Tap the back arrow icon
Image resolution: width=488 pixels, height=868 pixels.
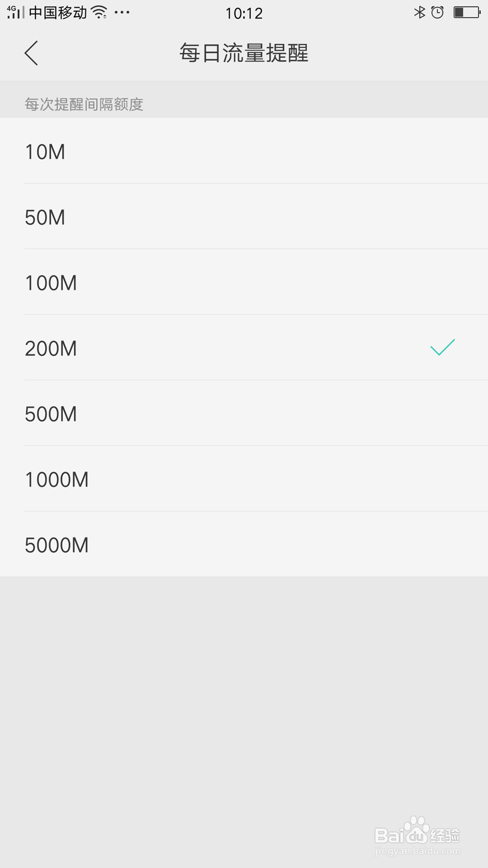click(x=31, y=53)
